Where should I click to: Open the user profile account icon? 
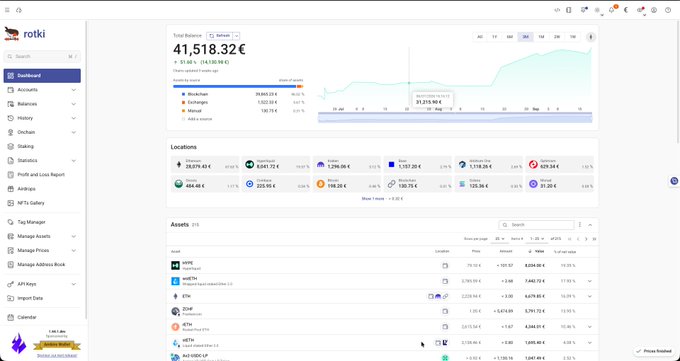click(x=654, y=10)
